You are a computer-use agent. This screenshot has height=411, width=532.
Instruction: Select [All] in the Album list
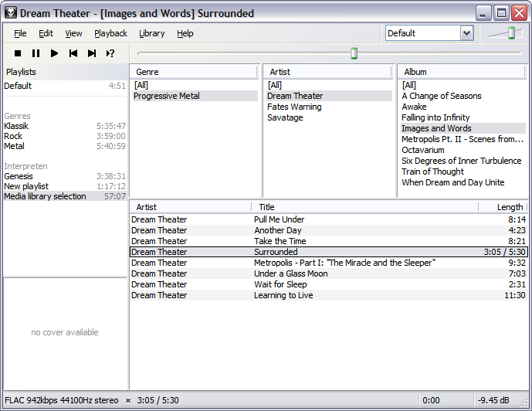pyautogui.click(x=463, y=85)
